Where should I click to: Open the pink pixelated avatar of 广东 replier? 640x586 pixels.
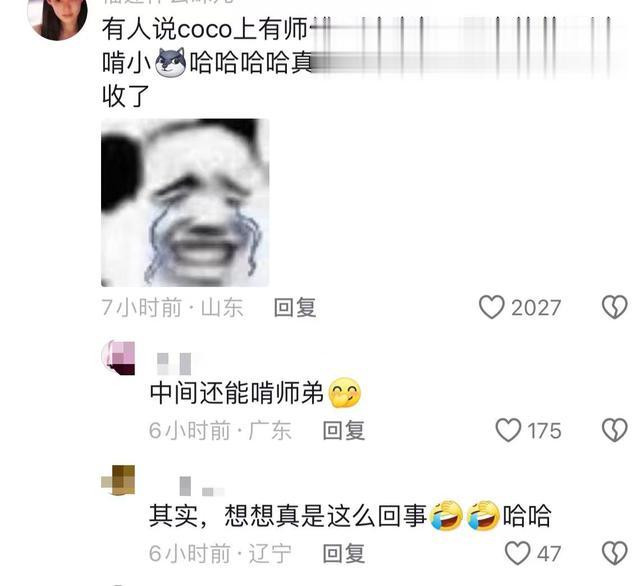click(x=118, y=358)
